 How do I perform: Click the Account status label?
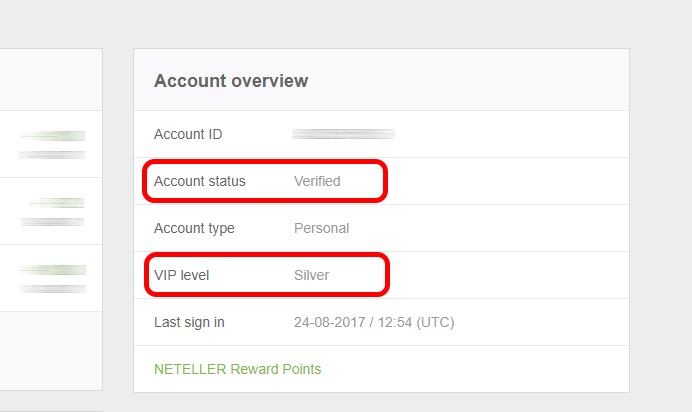pos(200,181)
